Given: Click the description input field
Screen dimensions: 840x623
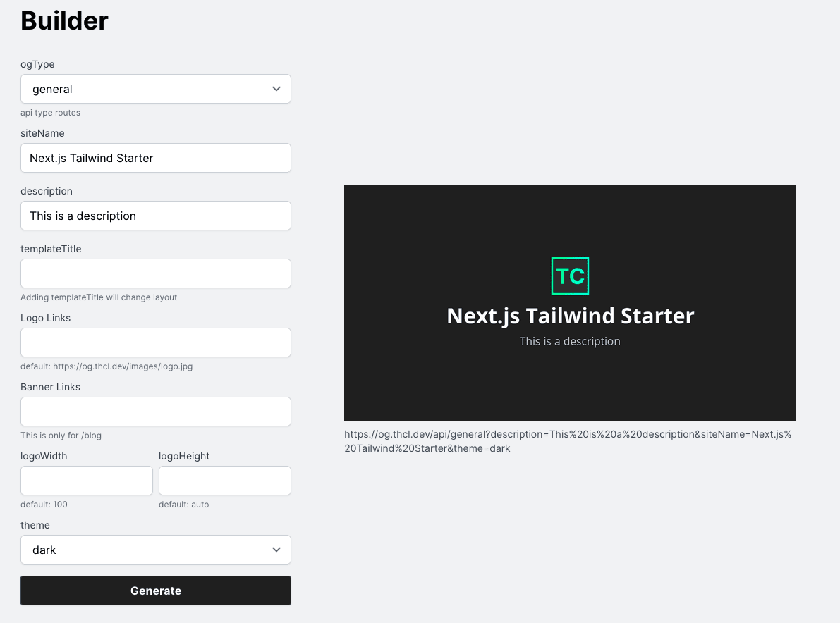Looking at the screenshot, I should click(x=155, y=216).
